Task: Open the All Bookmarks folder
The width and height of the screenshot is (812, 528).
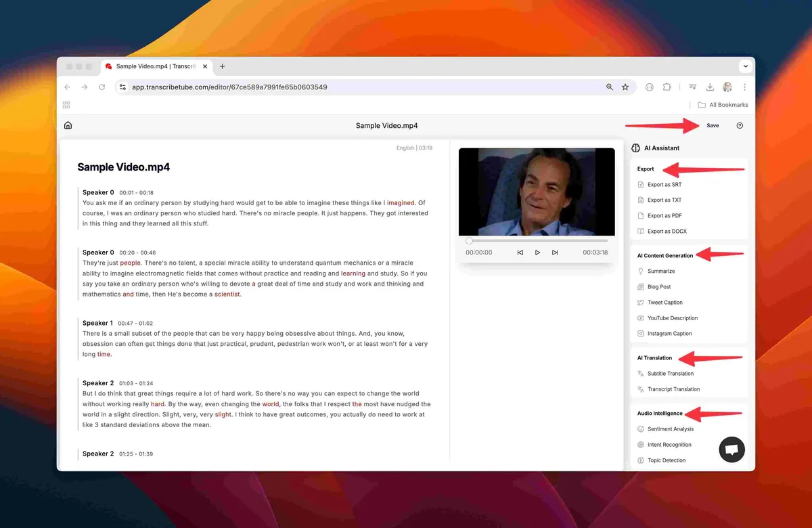Action: (x=723, y=105)
